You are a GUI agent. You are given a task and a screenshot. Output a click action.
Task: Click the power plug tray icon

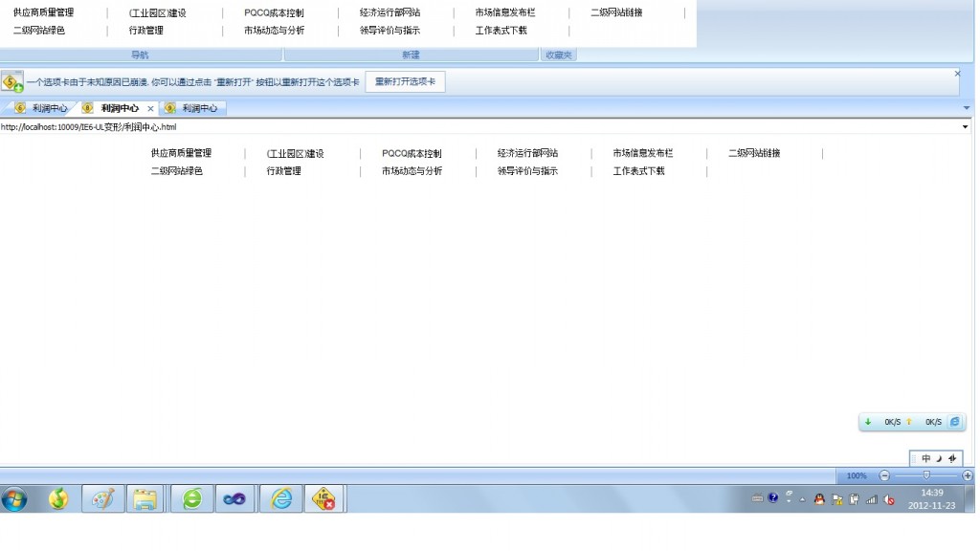click(x=854, y=499)
